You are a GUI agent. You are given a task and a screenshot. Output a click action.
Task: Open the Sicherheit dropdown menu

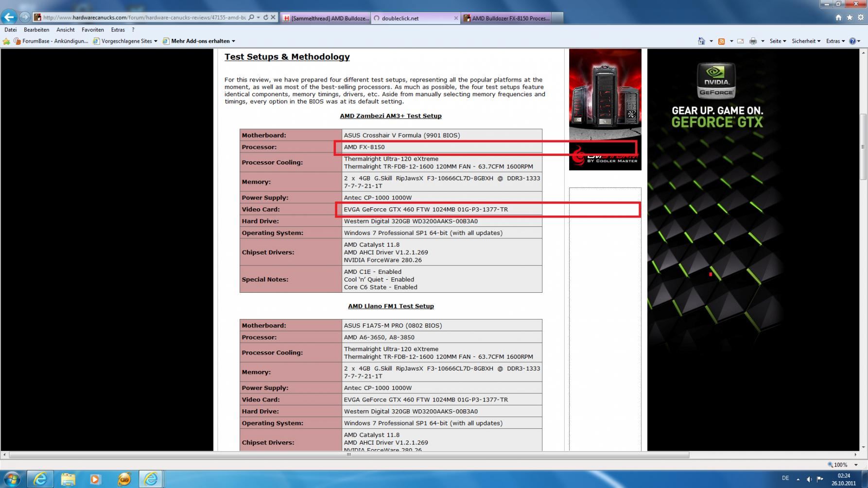coord(806,41)
